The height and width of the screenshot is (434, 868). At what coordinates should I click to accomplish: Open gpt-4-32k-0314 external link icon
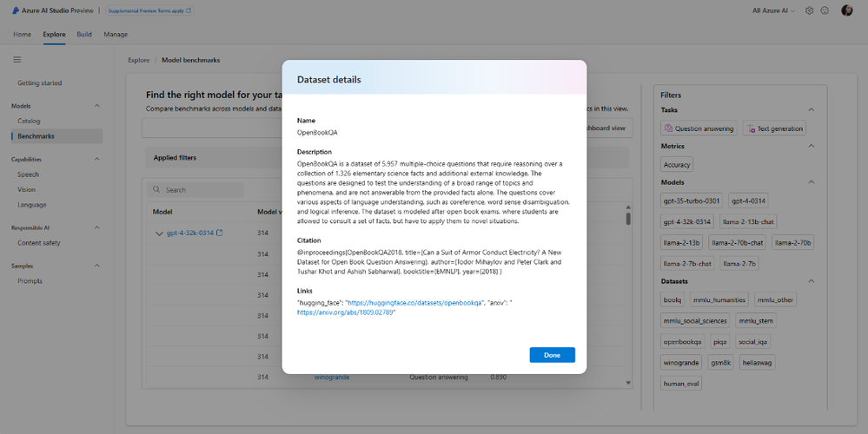pyautogui.click(x=220, y=233)
